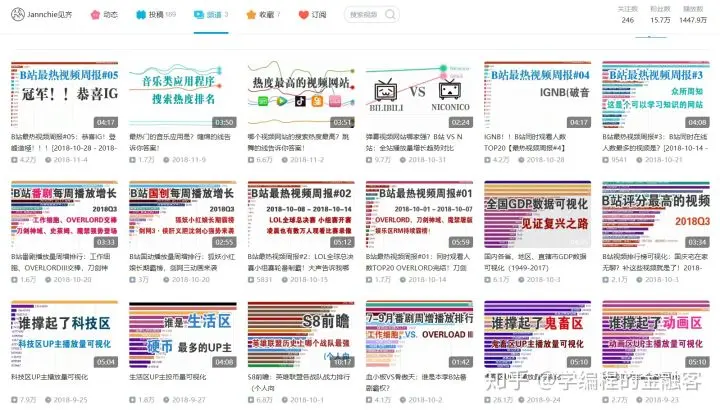Click the title 血小板VS骨傲天
Viewport: 720px width, 410px height.
click(416, 382)
